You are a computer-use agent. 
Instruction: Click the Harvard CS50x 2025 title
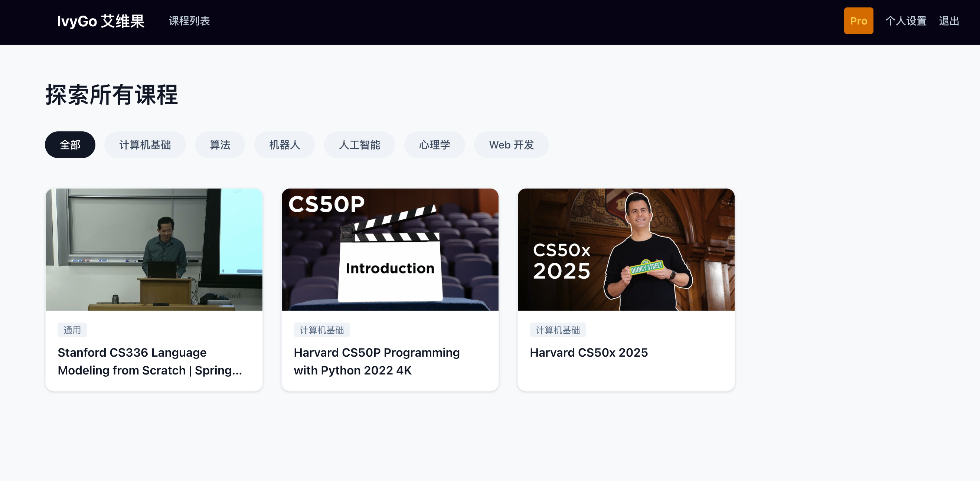(588, 353)
